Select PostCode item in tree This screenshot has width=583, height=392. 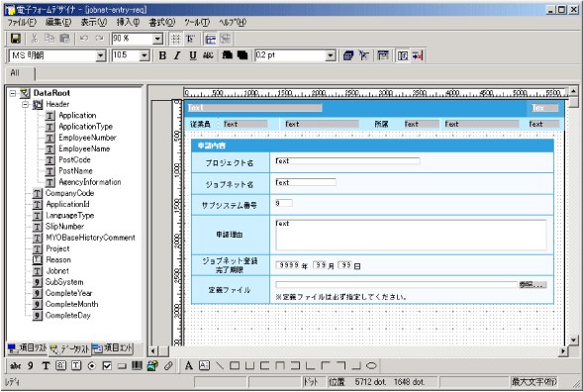pos(74,160)
